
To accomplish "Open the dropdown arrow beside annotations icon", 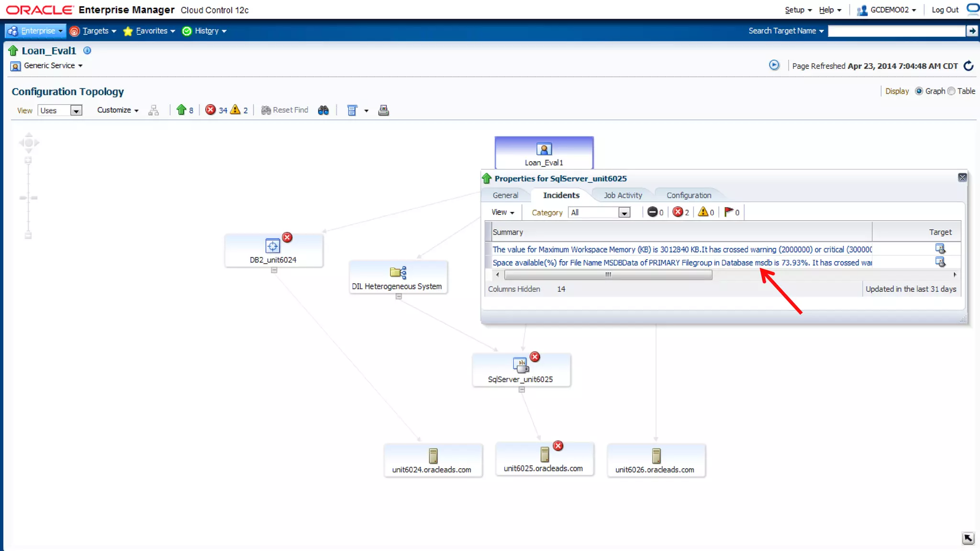I will coord(367,111).
